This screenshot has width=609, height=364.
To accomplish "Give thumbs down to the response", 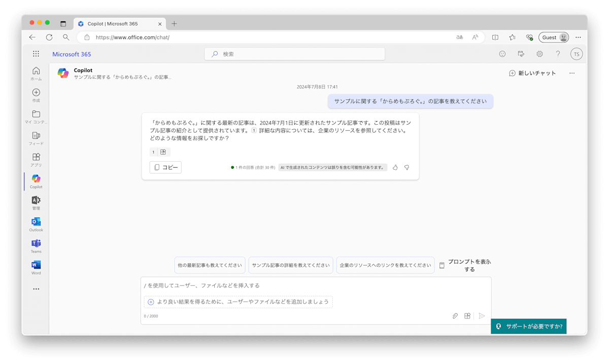I will tap(407, 167).
